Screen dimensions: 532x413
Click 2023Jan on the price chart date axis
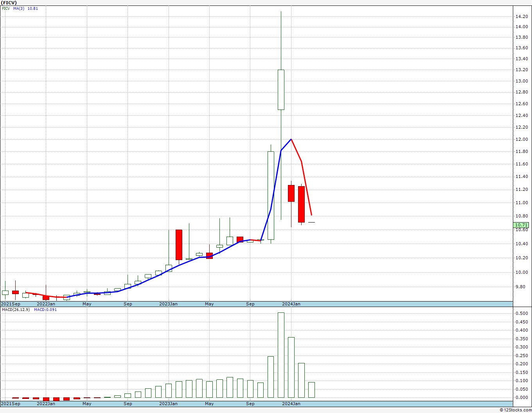tap(168, 304)
